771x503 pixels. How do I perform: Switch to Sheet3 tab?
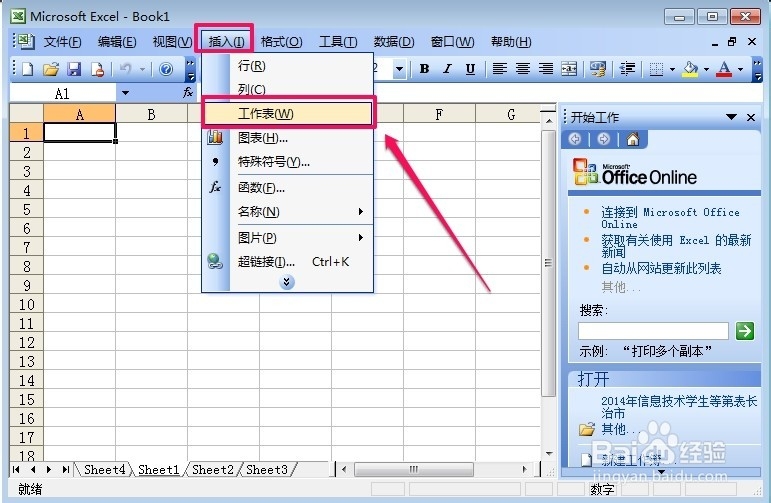coord(267,470)
